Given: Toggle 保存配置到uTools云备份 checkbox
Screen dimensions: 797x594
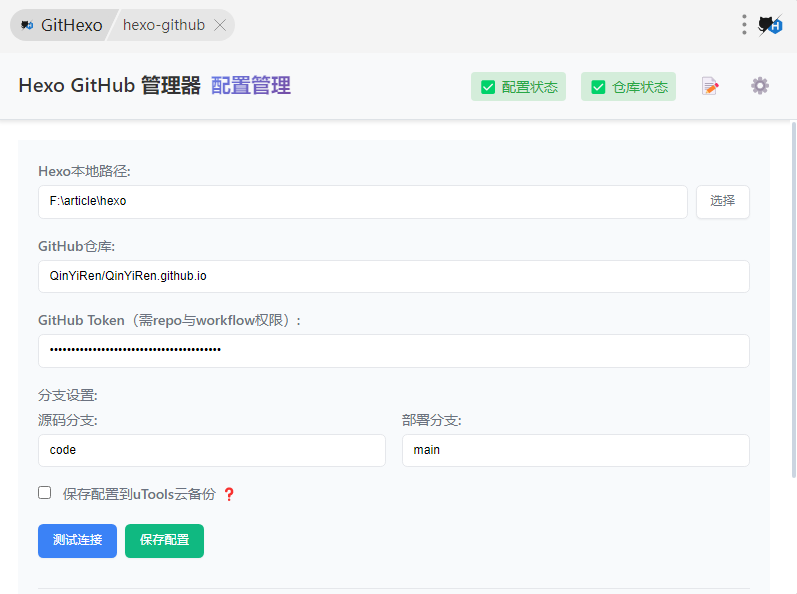Looking at the screenshot, I should 45,493.
